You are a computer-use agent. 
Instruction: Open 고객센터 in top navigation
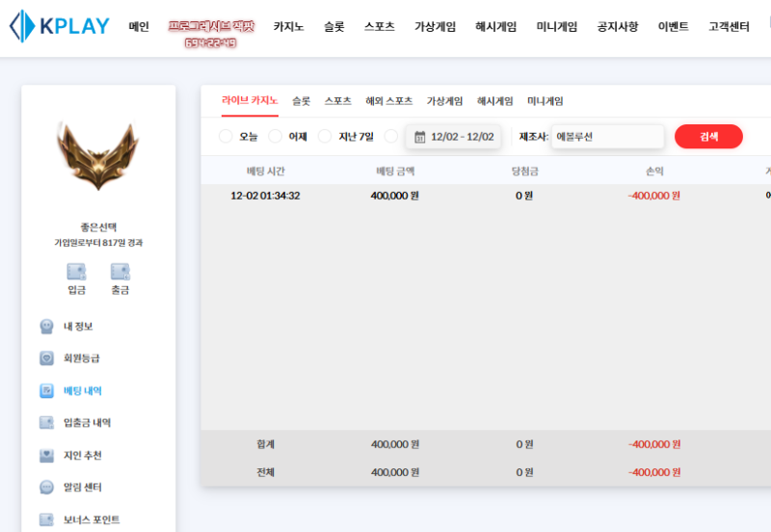tap(730, 27)
